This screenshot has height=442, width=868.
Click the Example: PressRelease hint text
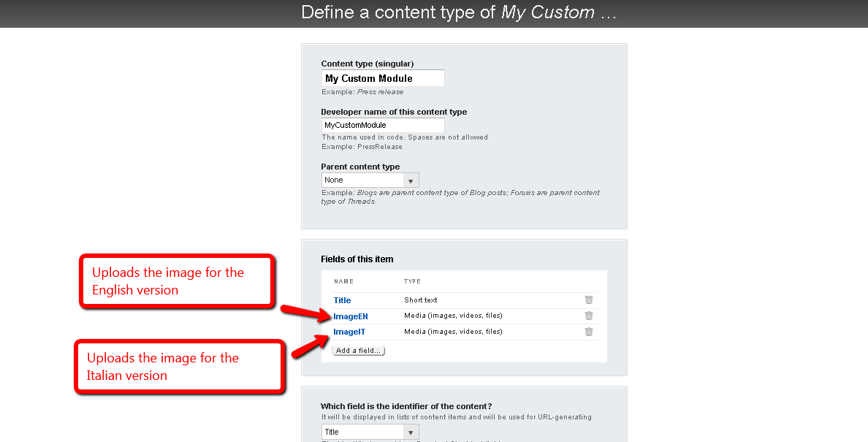click(362, 147)
